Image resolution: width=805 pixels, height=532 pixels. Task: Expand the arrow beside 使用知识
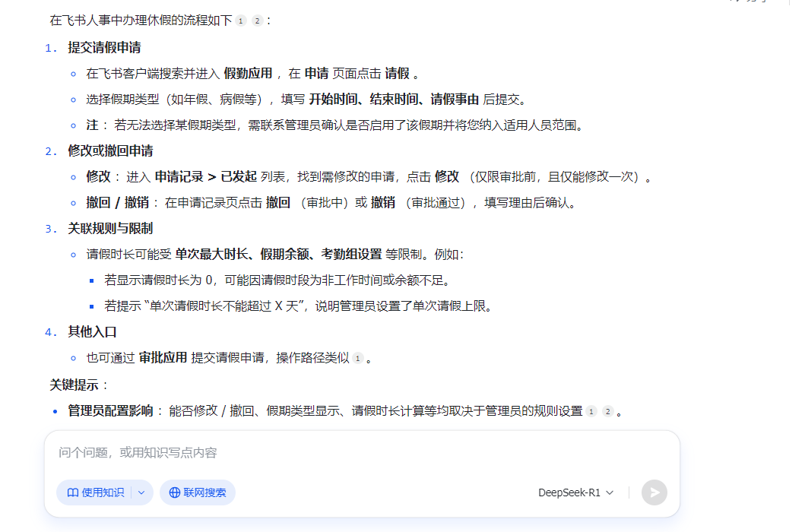(x=141, y=492)
